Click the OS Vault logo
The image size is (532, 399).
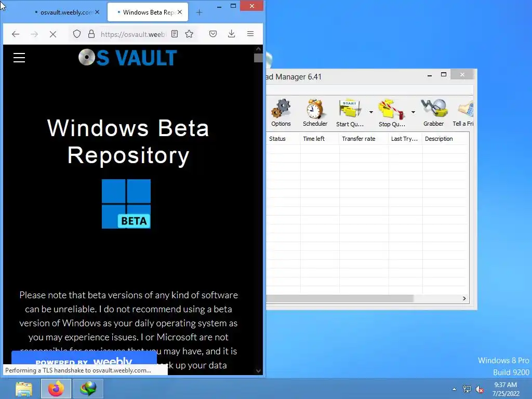pos(128,57)
